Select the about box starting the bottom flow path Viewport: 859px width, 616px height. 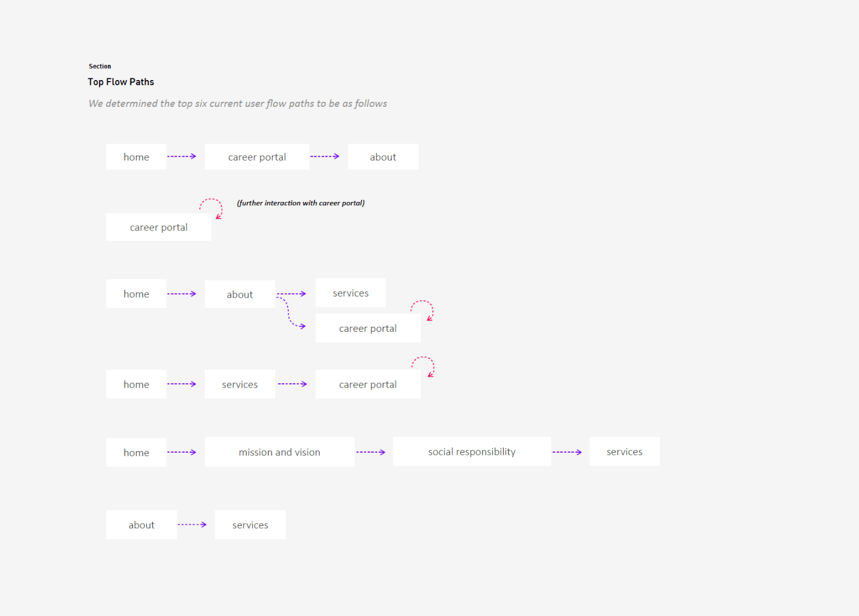(x=142, y=525)
